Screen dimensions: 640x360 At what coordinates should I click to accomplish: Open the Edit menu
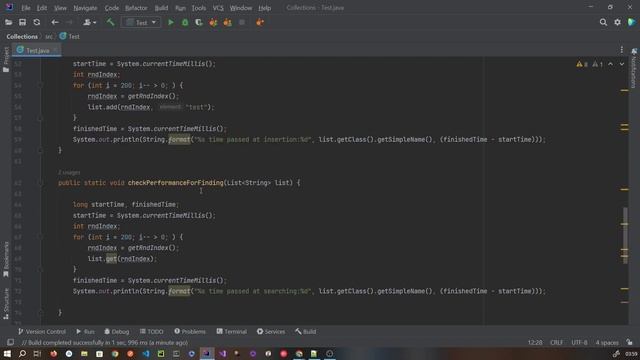click(42, 8)
